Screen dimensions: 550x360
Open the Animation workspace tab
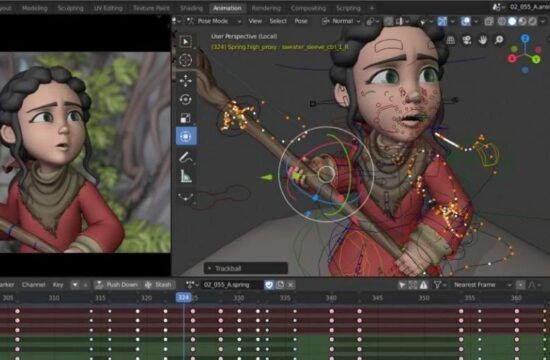(x=227, y=8)
